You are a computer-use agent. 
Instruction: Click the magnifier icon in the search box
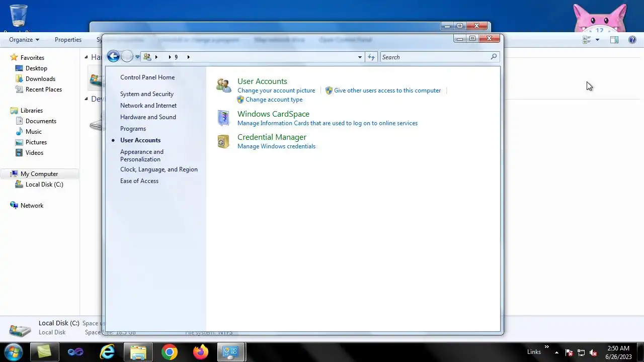click(x=494, y=57)
